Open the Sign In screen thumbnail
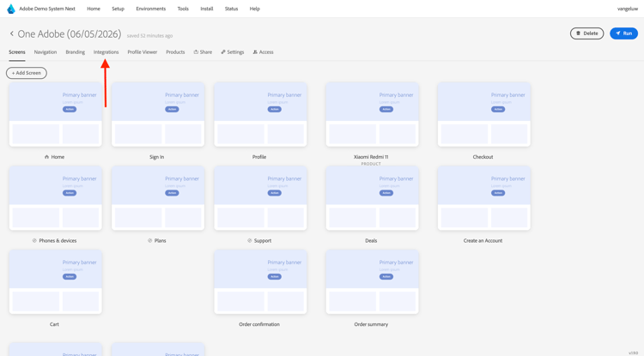This screenshot has height=356, width=644. [158, 114]
